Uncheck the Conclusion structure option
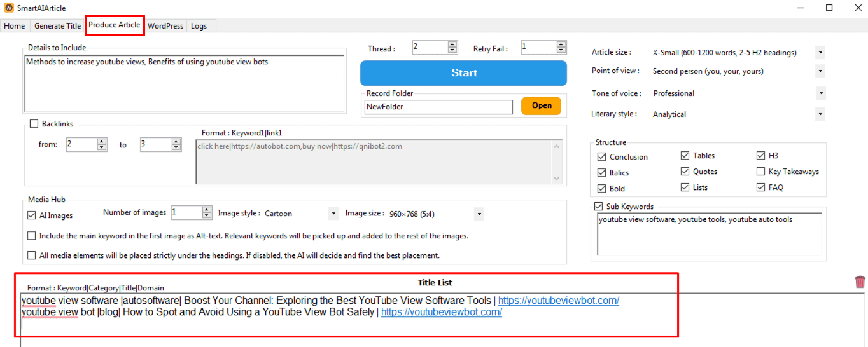The height and width of the screenshot is (347, 868). (x=601, y=157)
